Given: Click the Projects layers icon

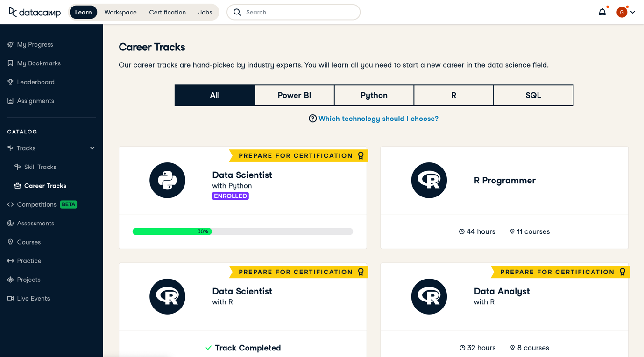Looking at the screenshot, I should [x=10, y=279].
